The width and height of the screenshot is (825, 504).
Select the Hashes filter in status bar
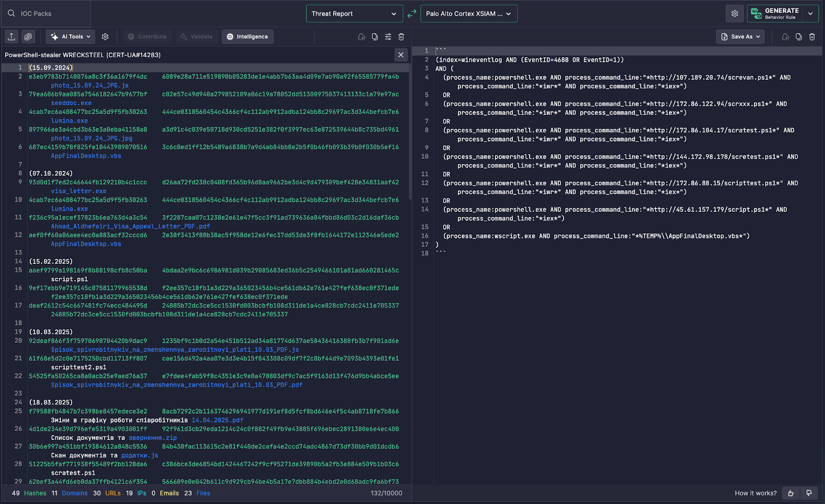coord(35,493)
